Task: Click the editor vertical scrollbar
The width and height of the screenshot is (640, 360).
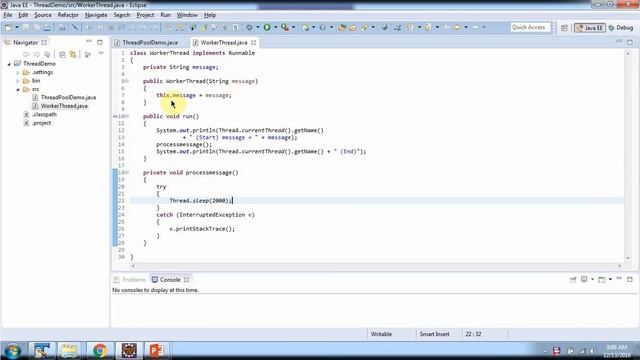Action: point(628,155)
